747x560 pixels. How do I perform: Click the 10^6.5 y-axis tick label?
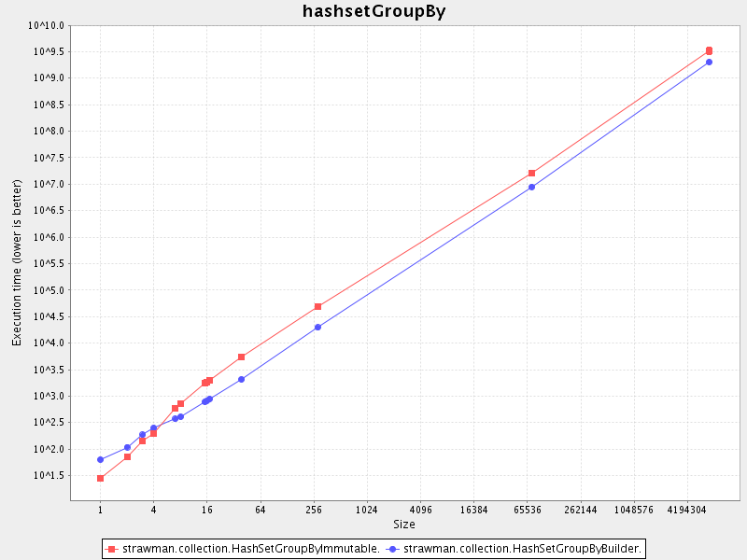coord(49,211)
